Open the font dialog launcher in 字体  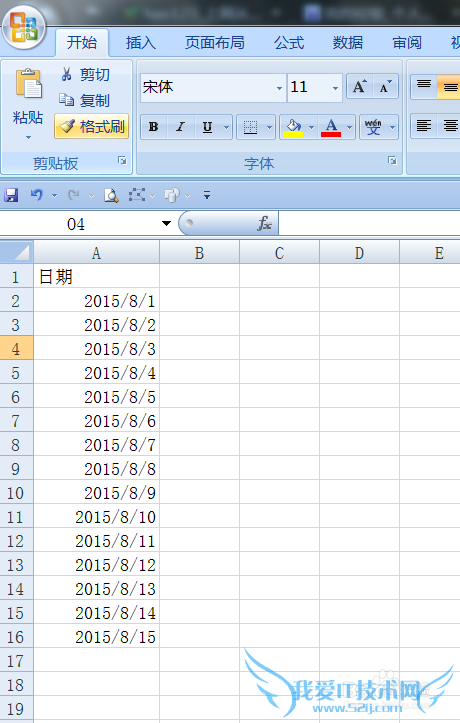[392, 160]
